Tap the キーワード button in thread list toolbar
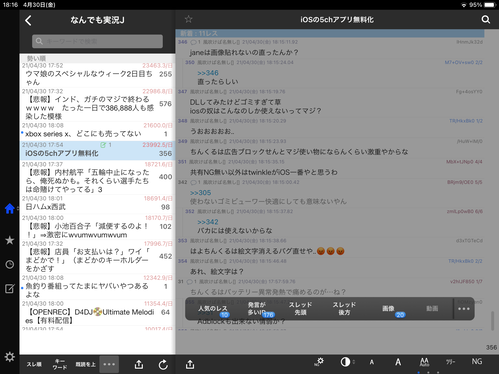 coord(60,364)
